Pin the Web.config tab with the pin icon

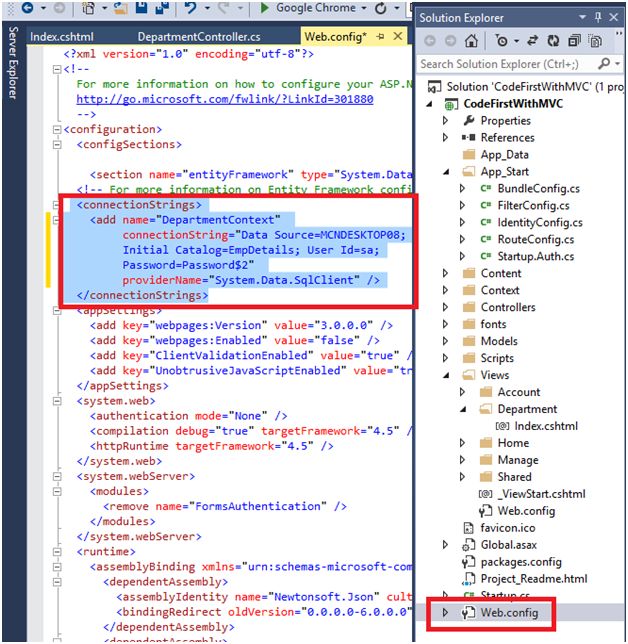(x=380, y=36)
